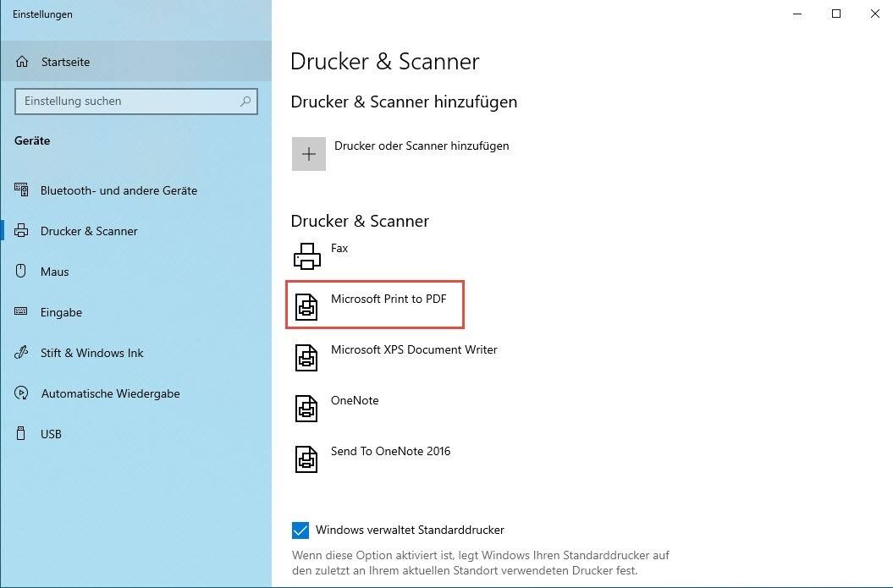This screenshot has height=588, width=893.
Task: Click the plus icon to add printer
Action: tap(309, 154)
